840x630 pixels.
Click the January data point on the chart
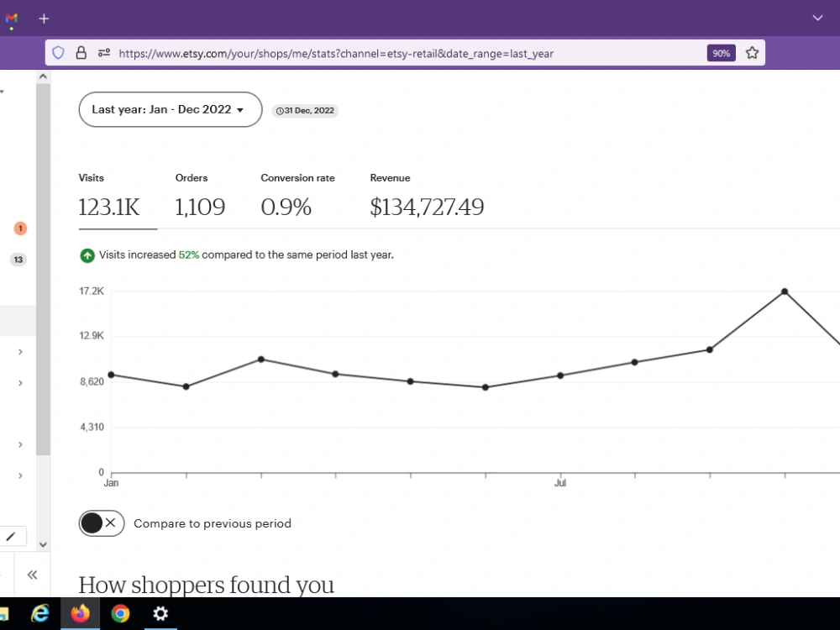(x=111, y=375)
